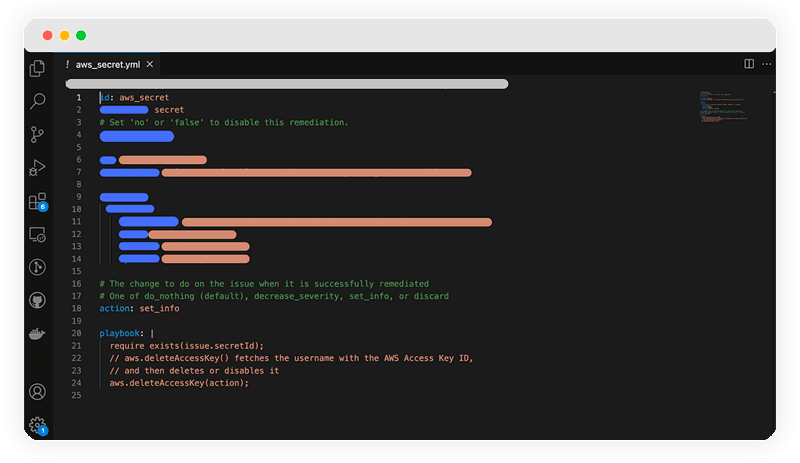Screen dimensions: 800x463
Task: Open the Source Control view
Action: [37, 134]
